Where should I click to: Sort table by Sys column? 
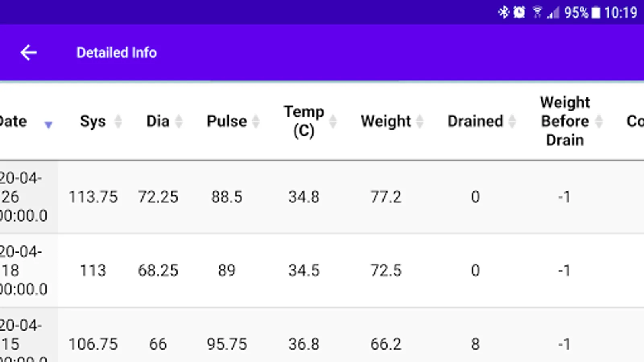[118, 121]
